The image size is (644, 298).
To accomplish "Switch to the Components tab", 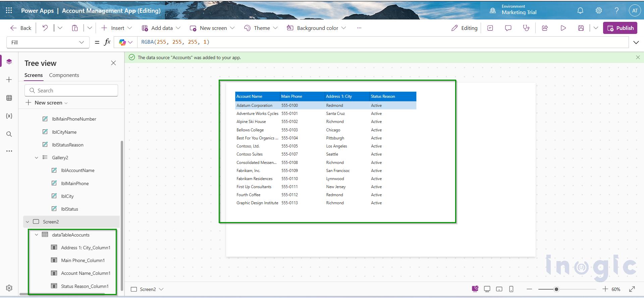I will 64,75.
